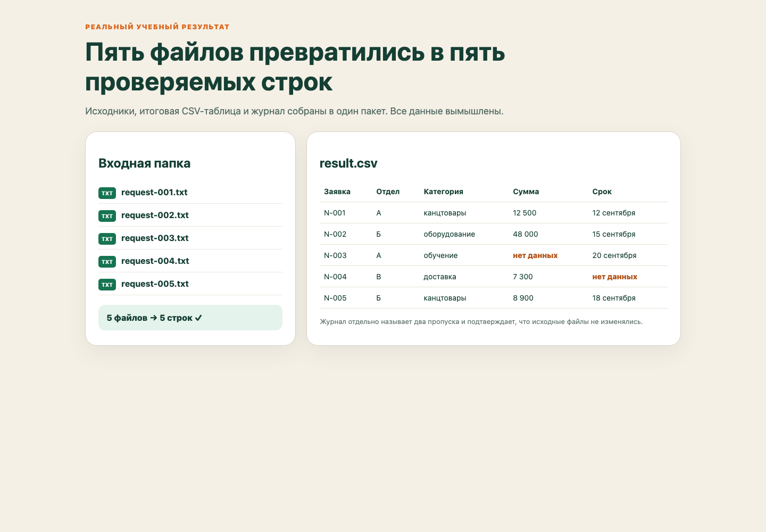Screen dimensions: 766x532
Task: Select file name request-003.txt
Action: (155, 238)
